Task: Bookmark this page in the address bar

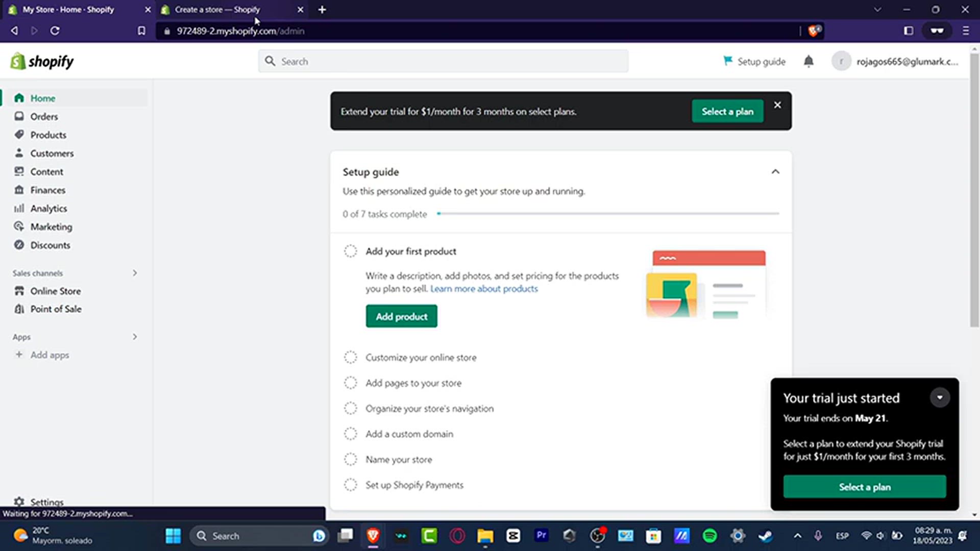Action: coord(141,31)
